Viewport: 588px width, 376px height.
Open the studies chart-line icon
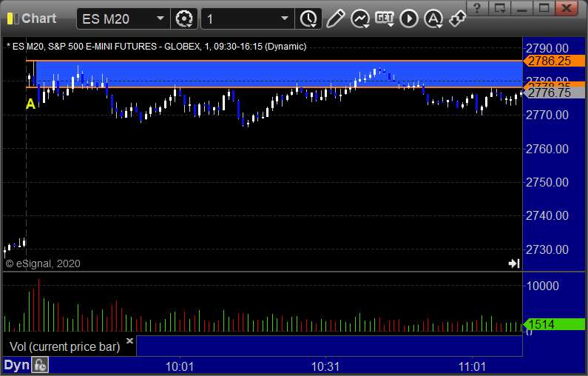(x=360, y=19)
